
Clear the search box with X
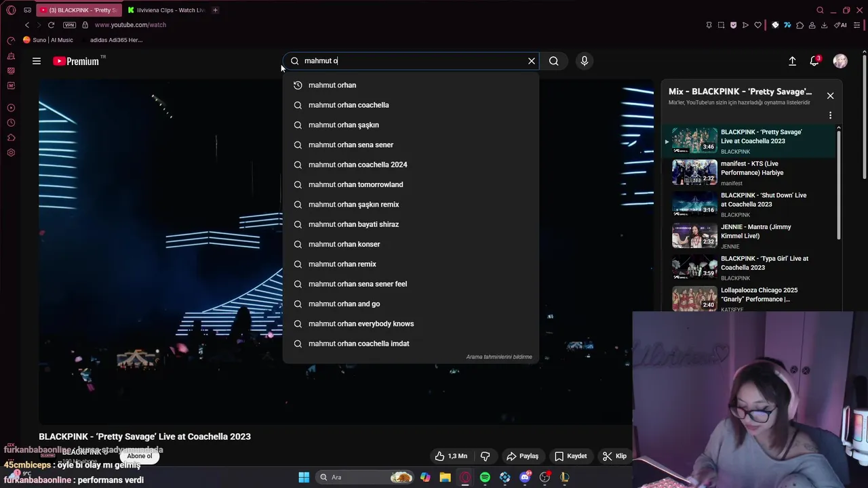tap(532, 61)
